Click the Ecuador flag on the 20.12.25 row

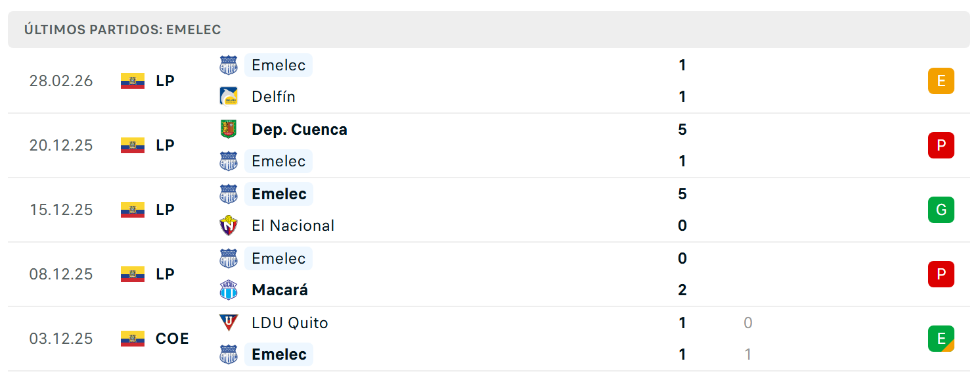coord(133,145)
